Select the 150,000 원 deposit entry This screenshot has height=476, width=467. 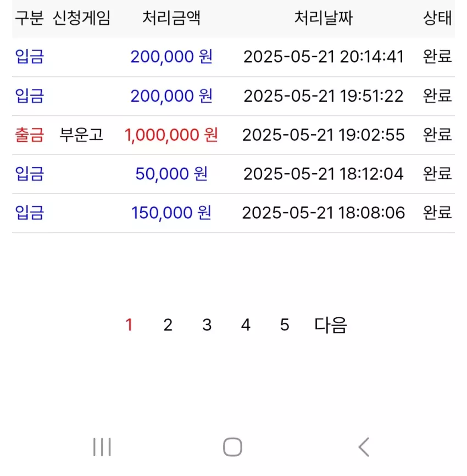click(233, 213)
